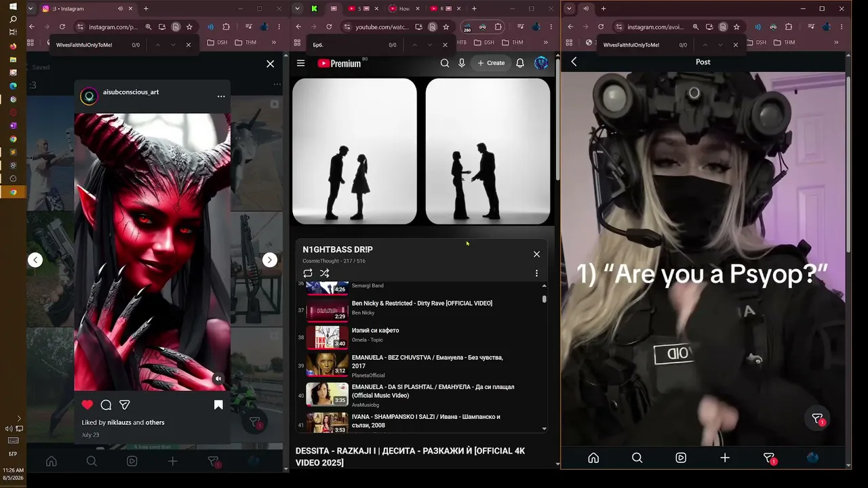Viewport: 868px width, 488px height.
Task: Toggle loop for the N1GHTBASS DR!P playlist
Action: click(x=308, y=273)
